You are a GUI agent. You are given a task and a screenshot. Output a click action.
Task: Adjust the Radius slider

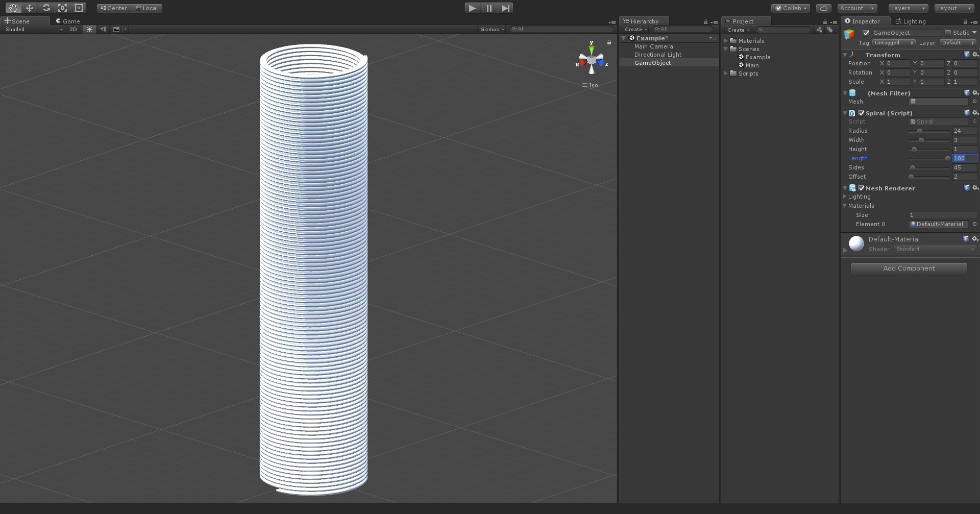point(929,131)
